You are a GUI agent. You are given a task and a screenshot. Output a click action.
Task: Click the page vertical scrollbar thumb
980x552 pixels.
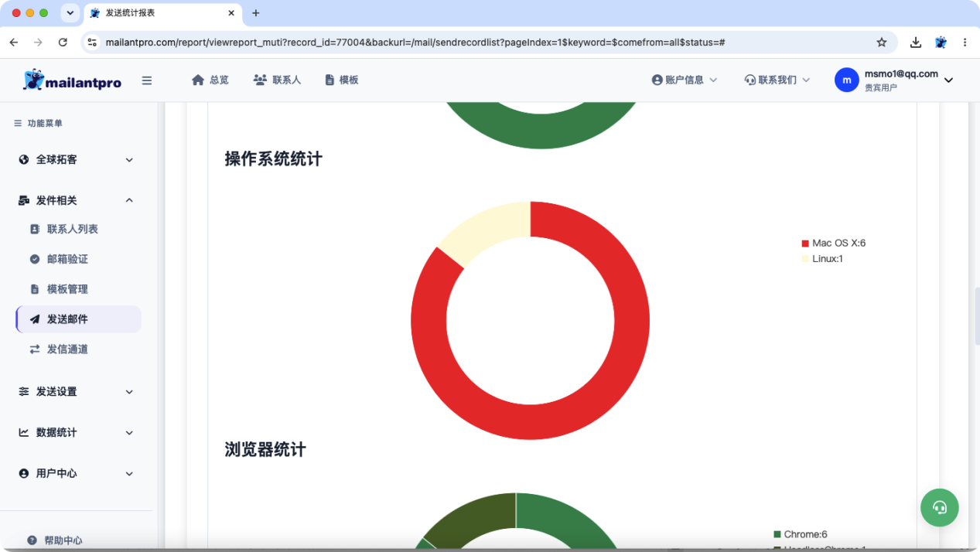(x=977, y=316)
